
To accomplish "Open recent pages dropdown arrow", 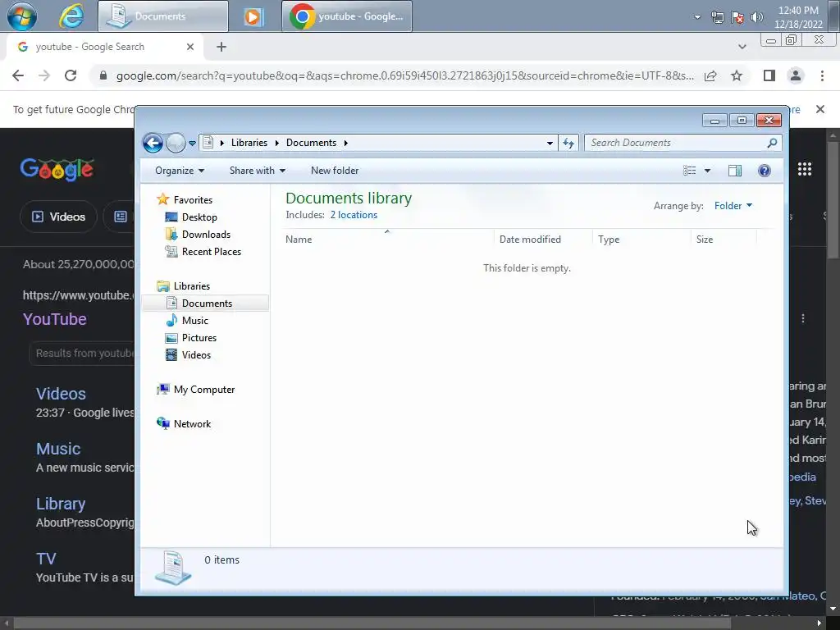I will (192, 143).
